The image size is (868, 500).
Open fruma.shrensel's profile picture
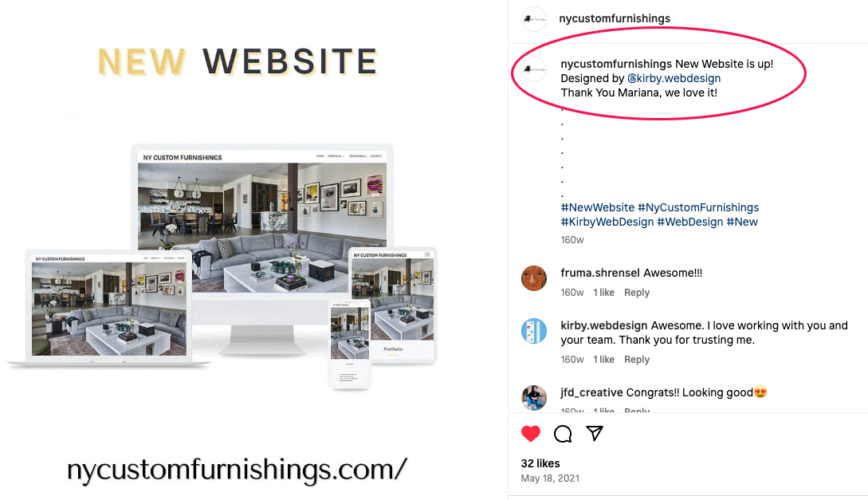point(534,278)
